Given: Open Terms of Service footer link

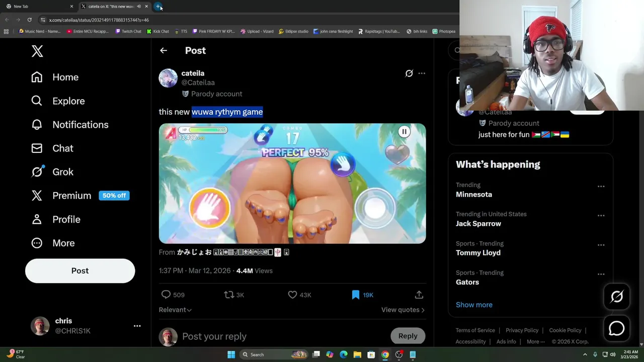Looking at the screenshot, I should pos(475,330).
